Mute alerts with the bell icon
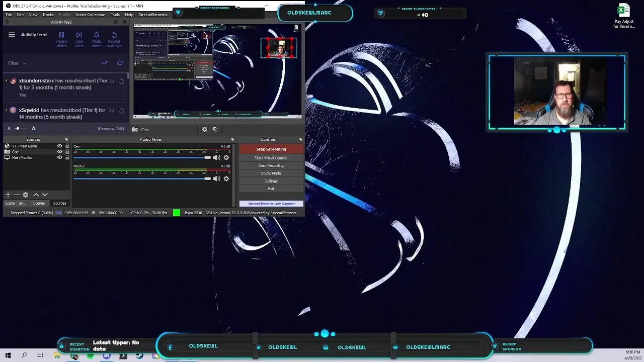The height and width of the screenshot is (362, 644). coord(97,39)
